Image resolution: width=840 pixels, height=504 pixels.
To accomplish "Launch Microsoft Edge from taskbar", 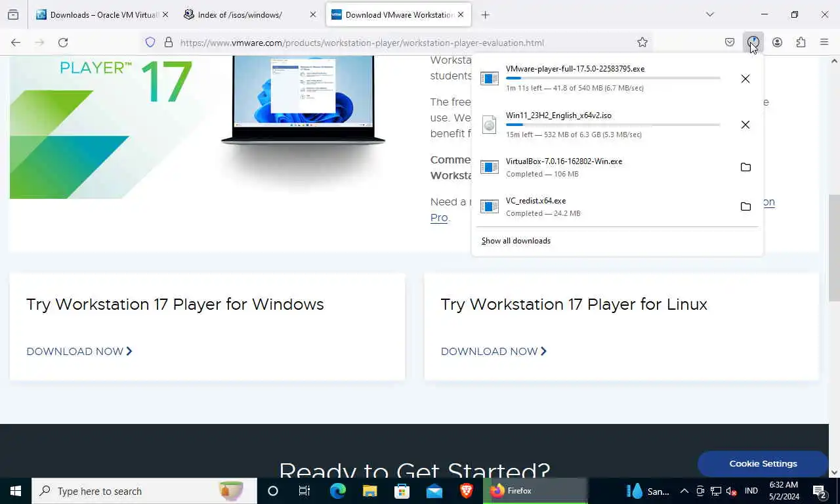I will pyautogui.click(x=338, y=491).
